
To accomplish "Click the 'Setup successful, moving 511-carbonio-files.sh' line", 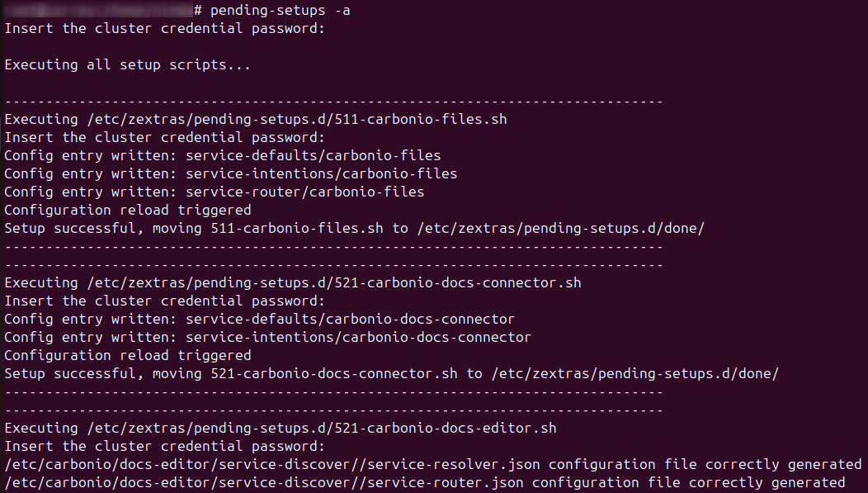I will (354, 228).
